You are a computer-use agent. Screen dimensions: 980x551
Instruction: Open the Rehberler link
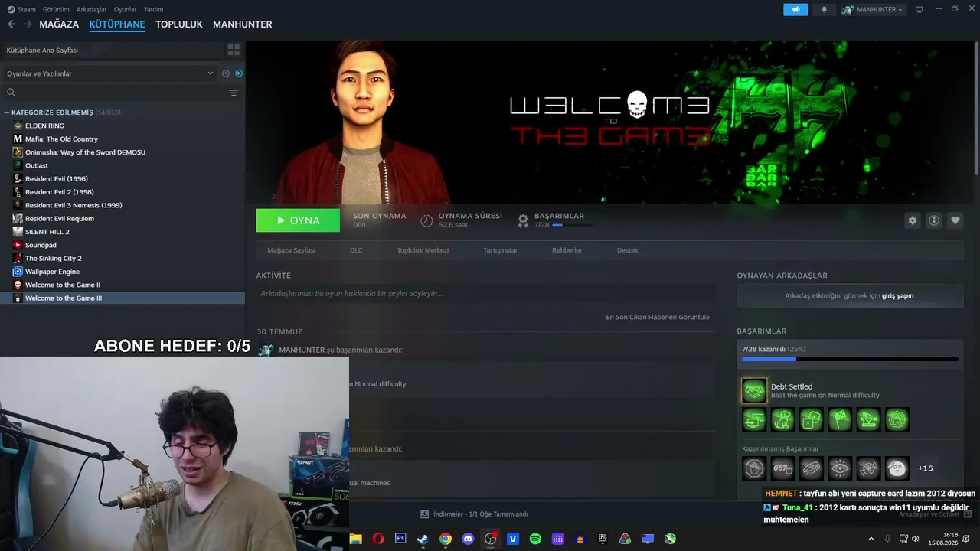coord(567,250)
